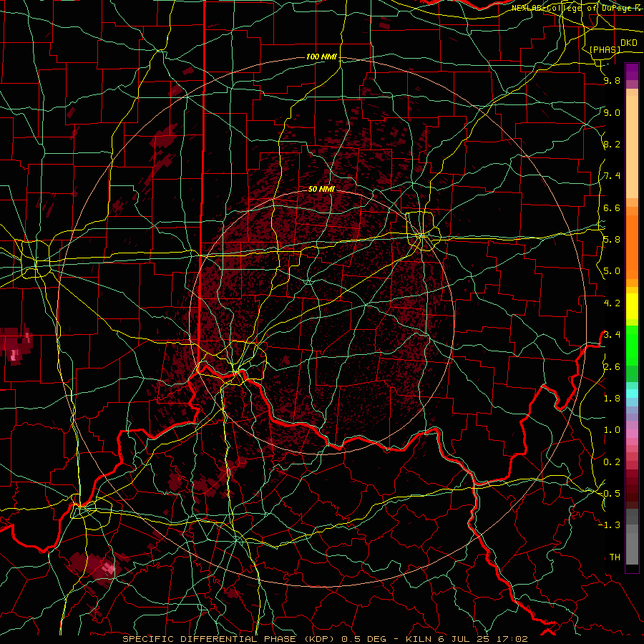Click the 2.6 scale value
The width and height of the screenshot is (644, 644).
612,367
